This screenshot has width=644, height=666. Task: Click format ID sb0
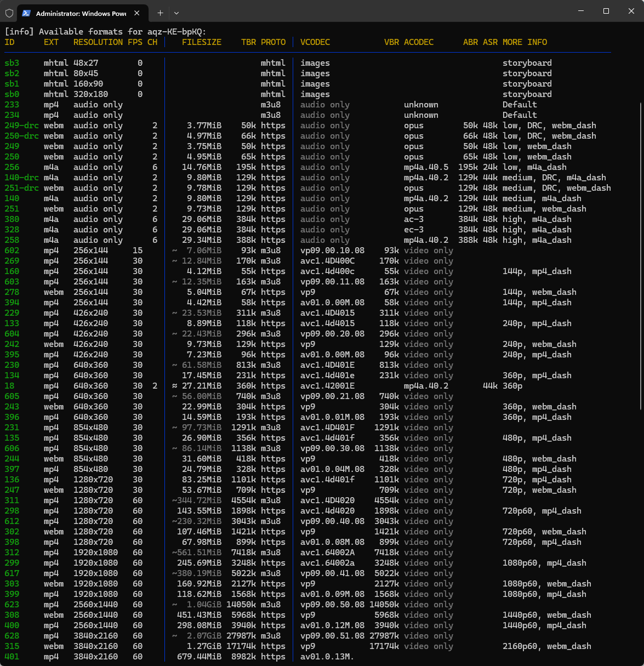(12, 94)
